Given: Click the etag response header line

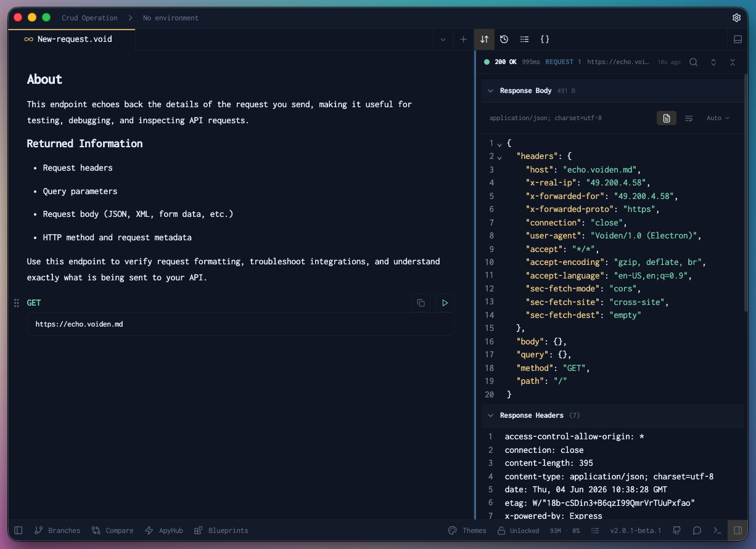Looking at the screenshot, I should click(x=600, y=503).
